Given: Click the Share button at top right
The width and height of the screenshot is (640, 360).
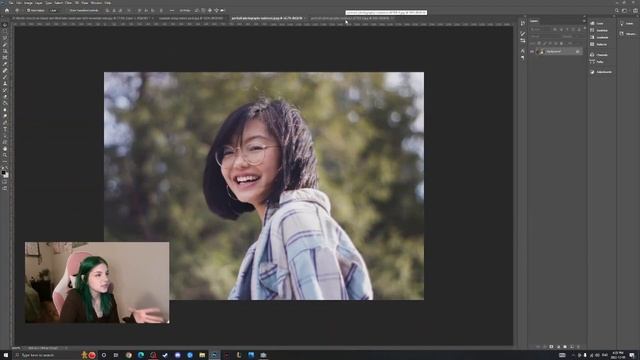Looking at the screenshot, I should (635, 11).
